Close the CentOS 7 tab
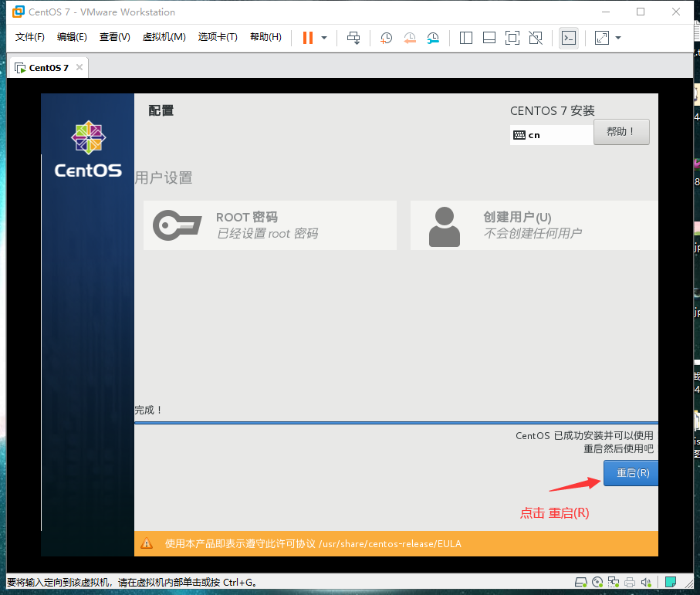 tap(79, 67)
